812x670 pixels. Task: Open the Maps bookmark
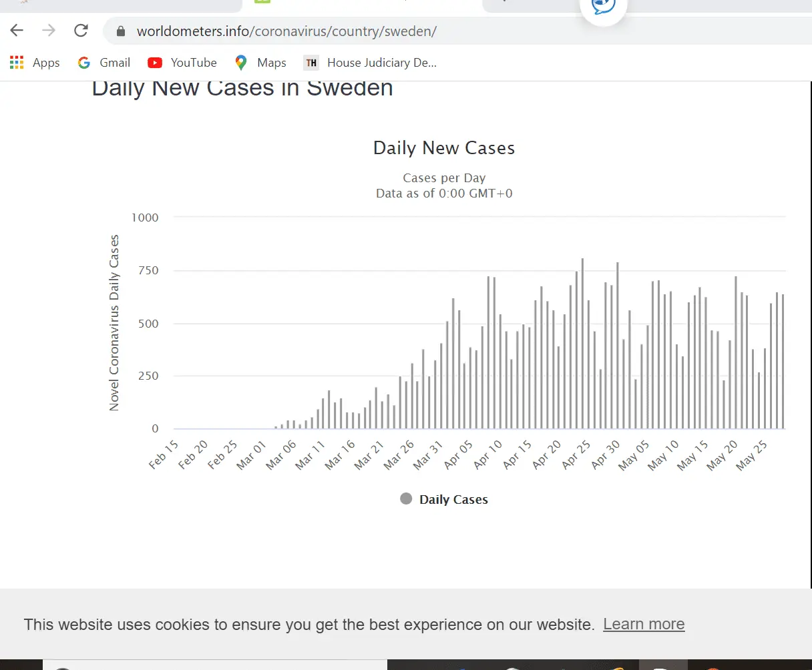(260, 63)
